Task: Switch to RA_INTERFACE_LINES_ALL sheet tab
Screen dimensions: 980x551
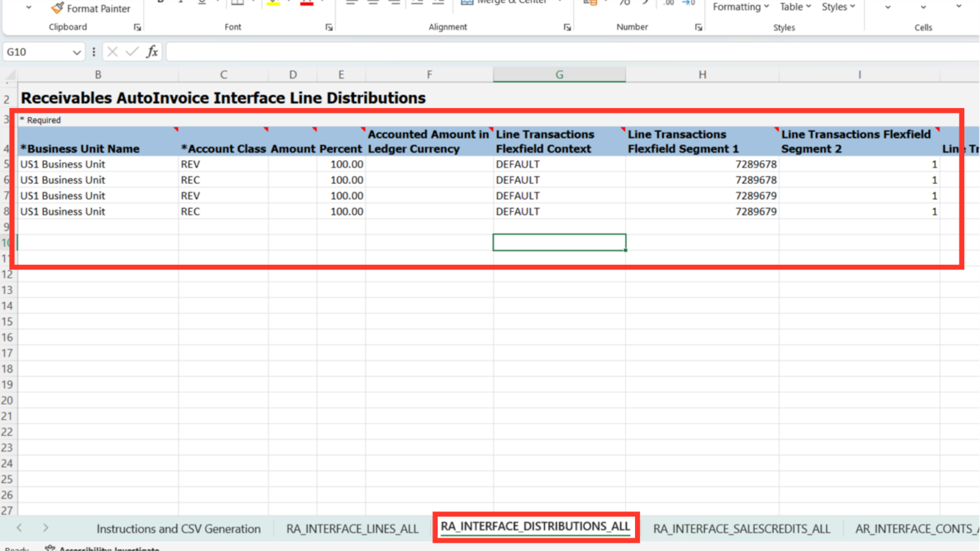Action: (352, 528)
